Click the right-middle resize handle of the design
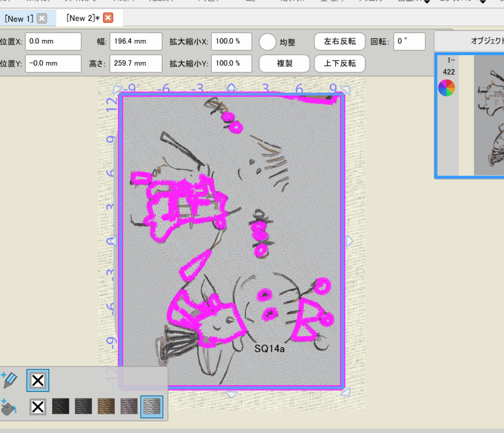 (349, 241)
